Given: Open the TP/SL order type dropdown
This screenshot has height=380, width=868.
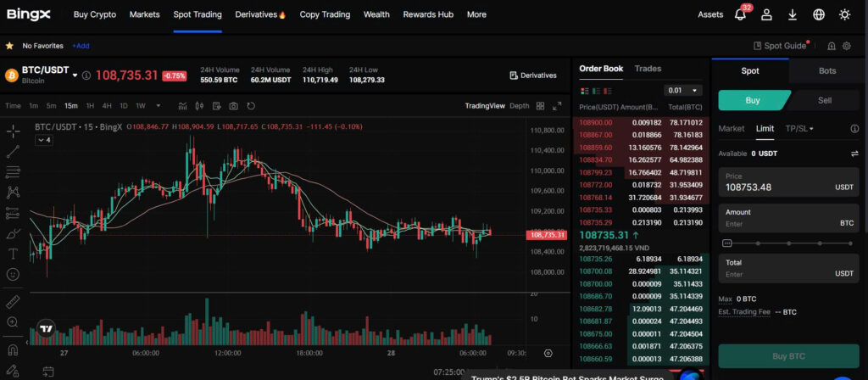Looking at the screenshot, I should click(799, 129).
